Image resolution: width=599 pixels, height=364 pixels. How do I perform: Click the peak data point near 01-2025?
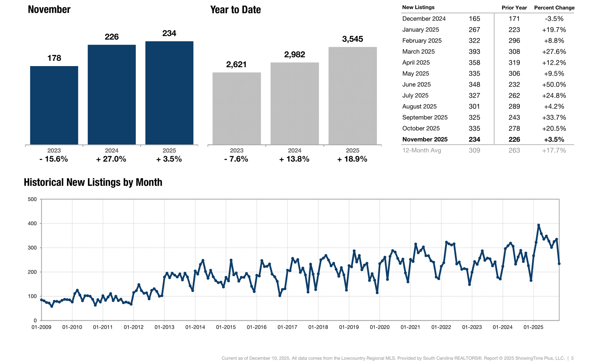(538, 225)
